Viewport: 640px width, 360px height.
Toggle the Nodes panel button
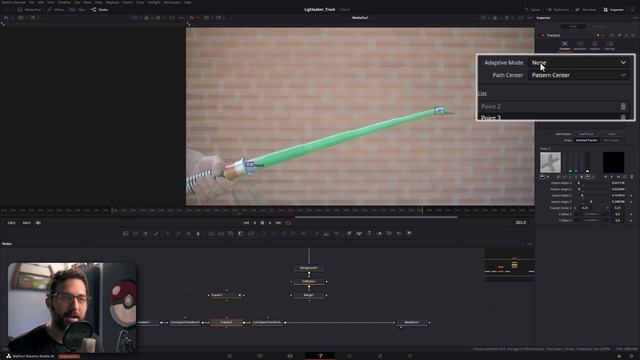[x=100, y=9]
